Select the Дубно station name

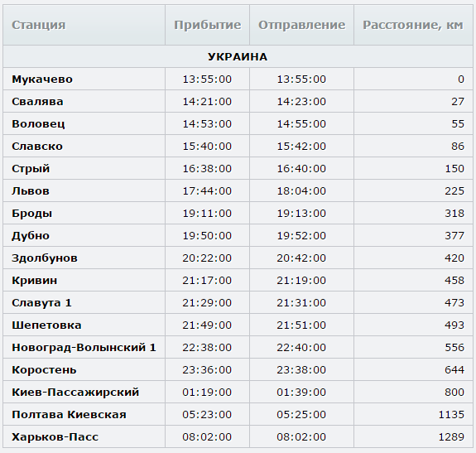[31, 235]
